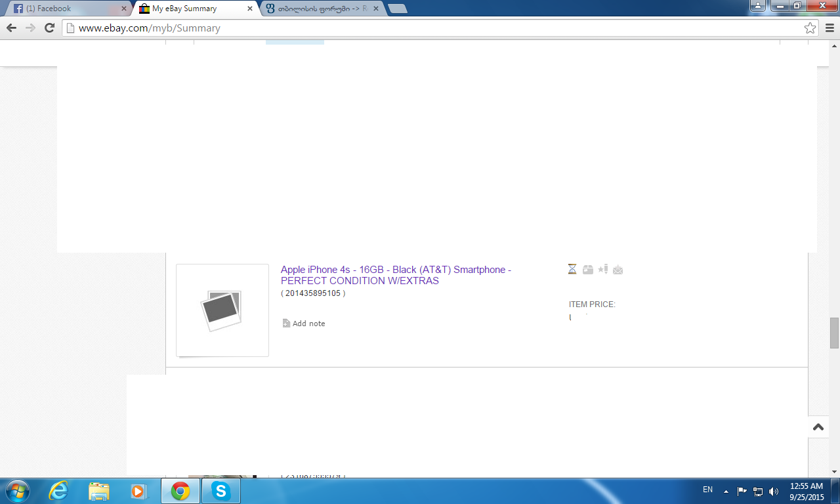Show hidden system tray icons
840x504 pixels.
pyautogui.click(x=726, y=491)
